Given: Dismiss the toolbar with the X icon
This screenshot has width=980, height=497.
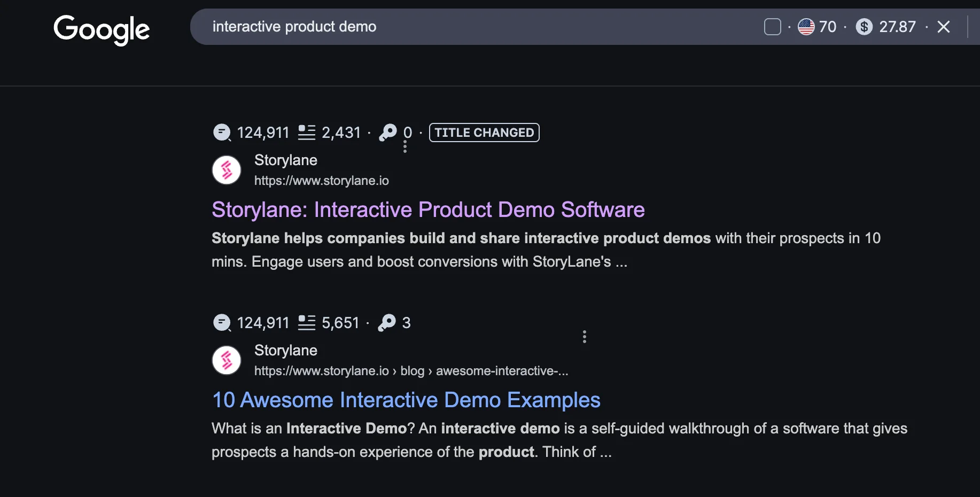Looking at the screenshot, I should point(944,27).
